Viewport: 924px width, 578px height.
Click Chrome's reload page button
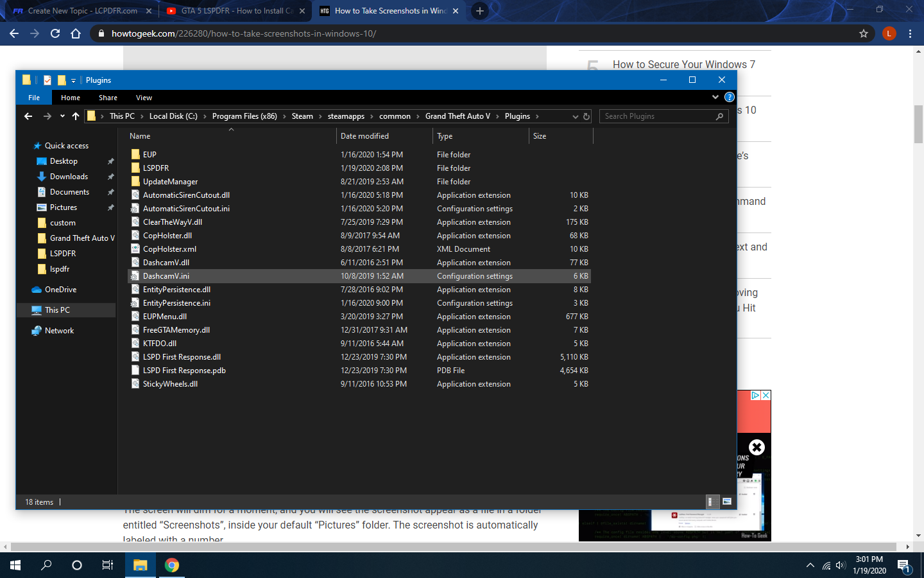coord(55,33)
